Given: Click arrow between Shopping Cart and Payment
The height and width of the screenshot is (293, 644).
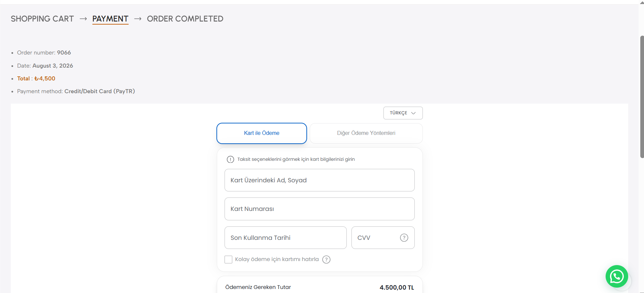Looking at the screenshot, I should [83, 19].
